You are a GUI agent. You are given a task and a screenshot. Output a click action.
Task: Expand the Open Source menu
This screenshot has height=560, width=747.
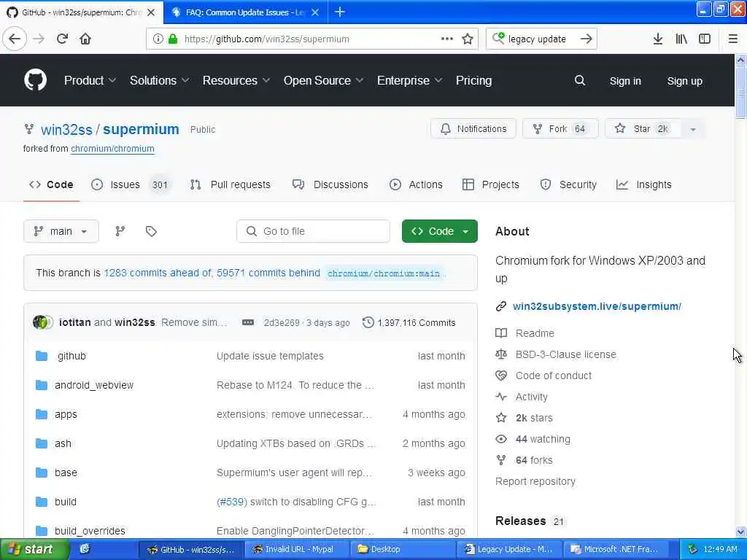click(x=323, y=80)
